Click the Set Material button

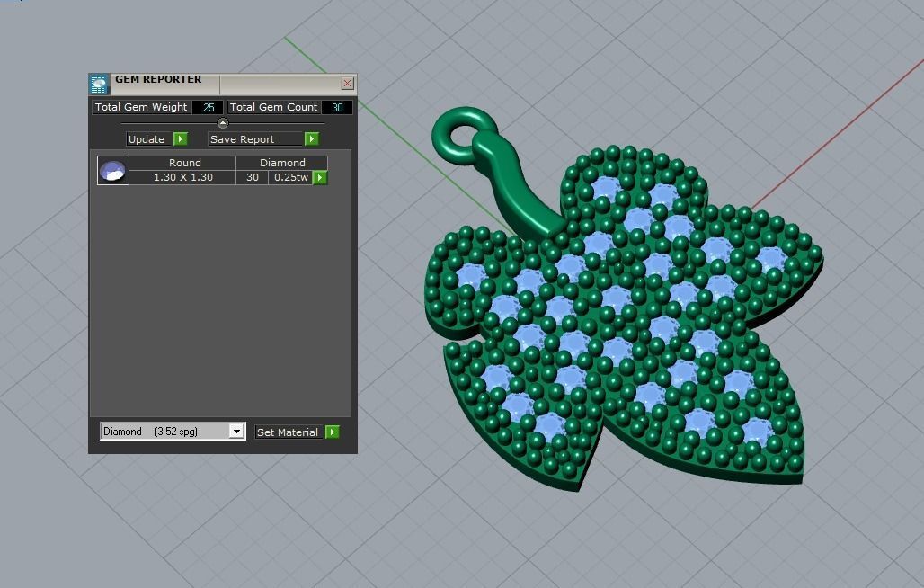(x=289, y=432)
